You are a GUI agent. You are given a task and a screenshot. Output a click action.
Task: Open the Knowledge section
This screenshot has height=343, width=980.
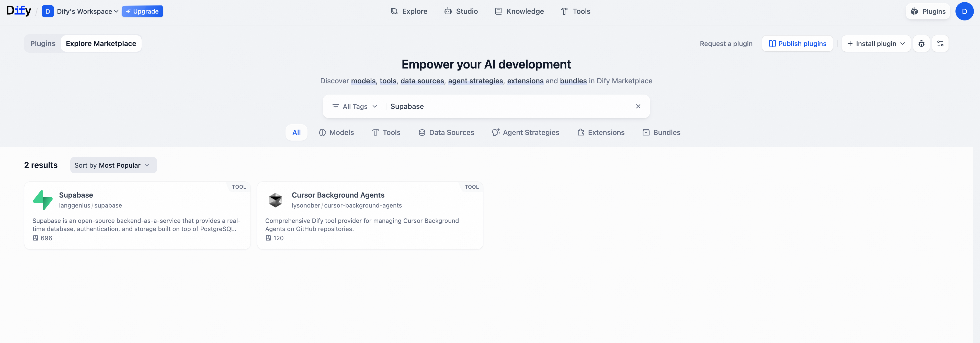(x=519, y=12)
